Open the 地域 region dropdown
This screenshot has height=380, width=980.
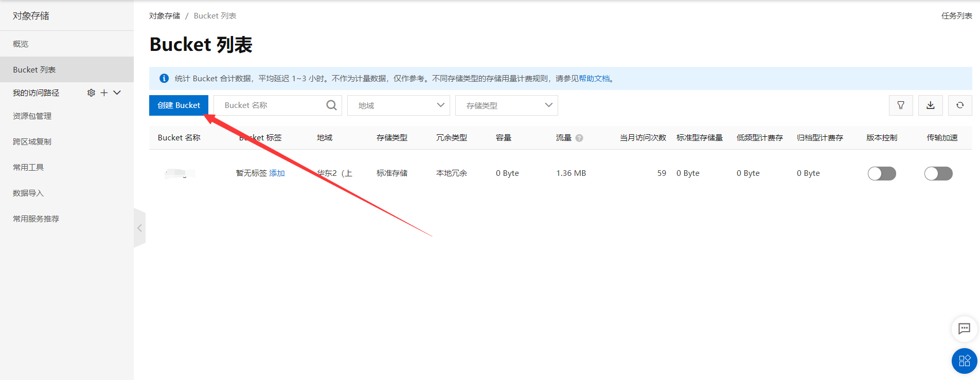[x=399, y=105]
